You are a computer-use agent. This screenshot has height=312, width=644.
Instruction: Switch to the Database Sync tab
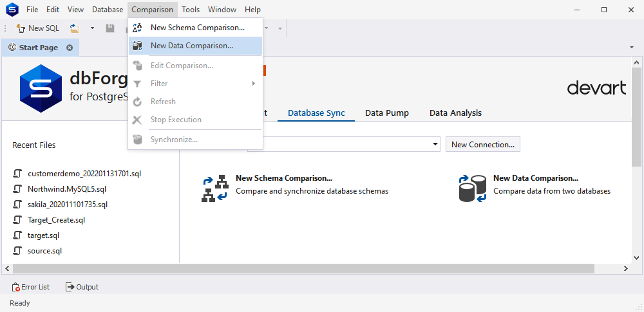click(x=316, y=113)
